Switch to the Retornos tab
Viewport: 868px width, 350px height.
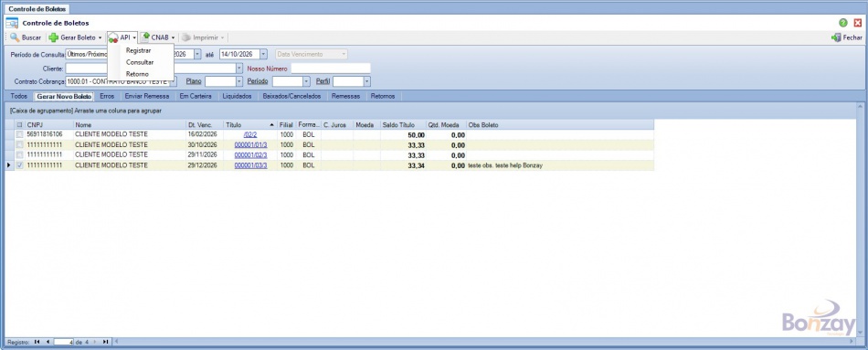pos(383,96)
